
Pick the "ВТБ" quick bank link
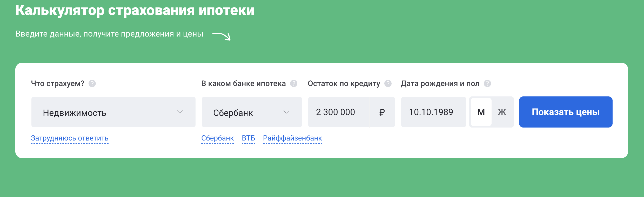click(248, 138)
